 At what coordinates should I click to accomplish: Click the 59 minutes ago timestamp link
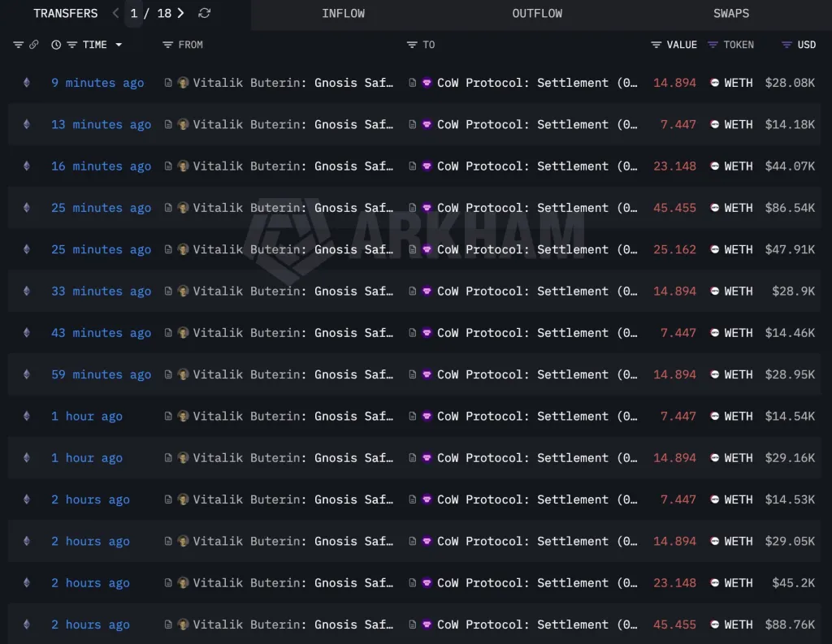pyautogui.click(x=101, y=374)
